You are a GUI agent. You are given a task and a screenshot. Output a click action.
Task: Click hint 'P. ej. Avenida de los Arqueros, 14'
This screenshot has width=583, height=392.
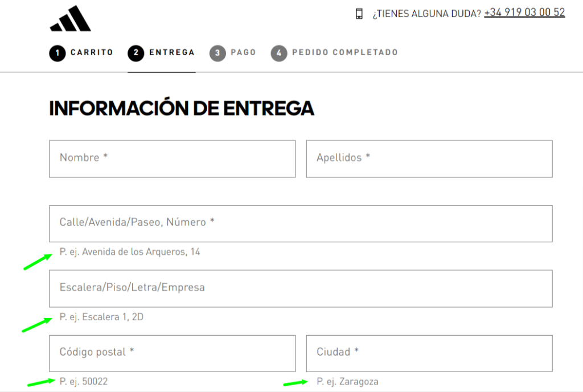130,252
